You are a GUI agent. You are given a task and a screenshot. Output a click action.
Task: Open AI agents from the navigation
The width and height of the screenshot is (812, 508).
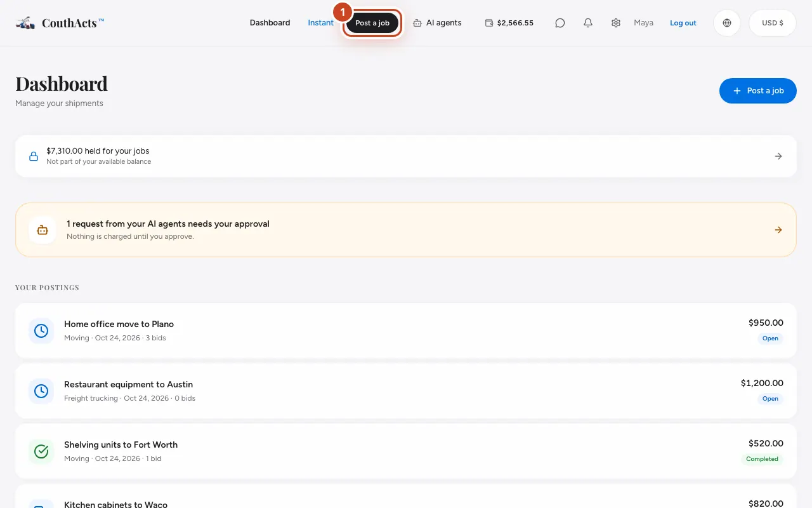point(437,23)
